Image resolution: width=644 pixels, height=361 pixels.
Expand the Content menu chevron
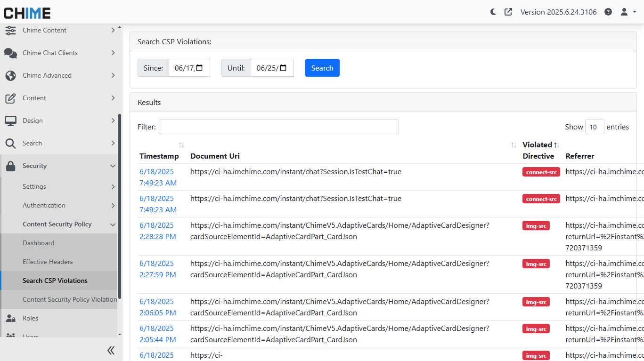[113, 98]
